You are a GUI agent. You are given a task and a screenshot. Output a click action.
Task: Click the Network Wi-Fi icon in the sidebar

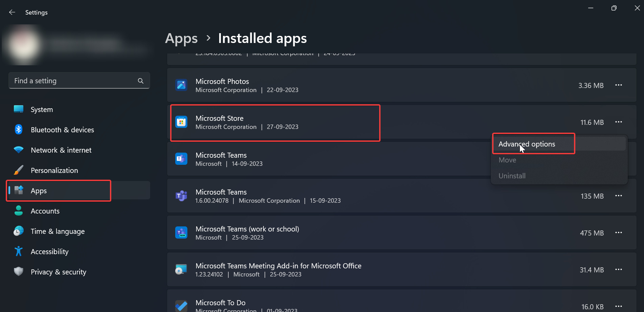(x=19, y=150)
